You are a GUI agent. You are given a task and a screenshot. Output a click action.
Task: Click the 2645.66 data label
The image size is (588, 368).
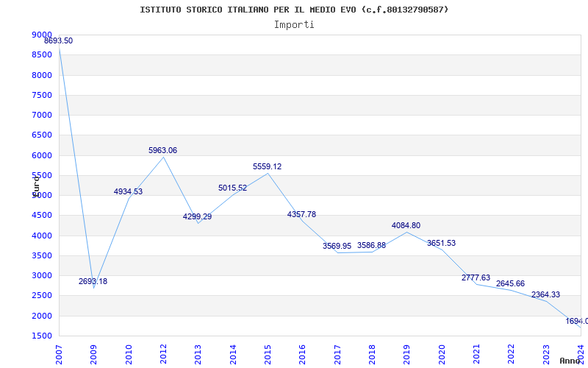[510, 283]
